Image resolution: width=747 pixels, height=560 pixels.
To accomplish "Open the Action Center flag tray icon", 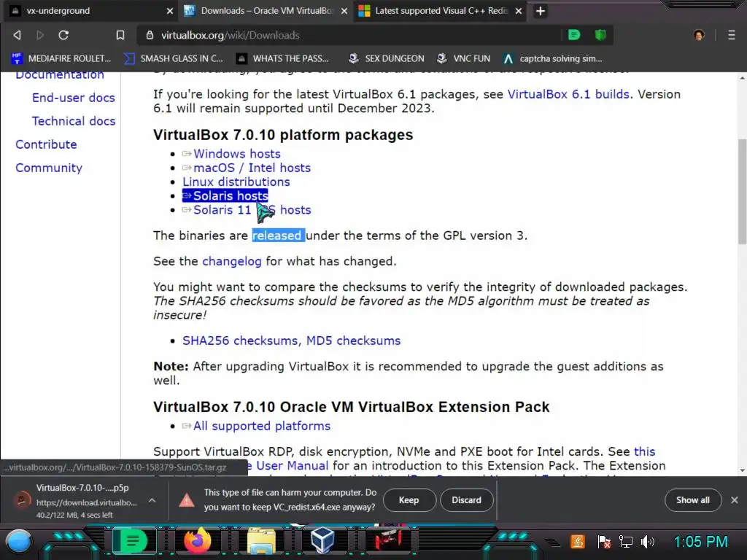I will tap(603, 542).
